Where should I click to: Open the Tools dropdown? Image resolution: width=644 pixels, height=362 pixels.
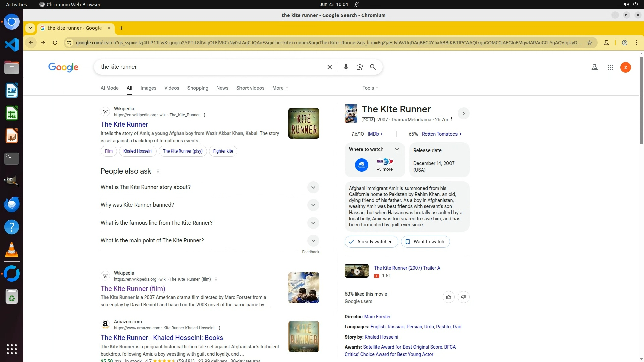pos(370,88)
